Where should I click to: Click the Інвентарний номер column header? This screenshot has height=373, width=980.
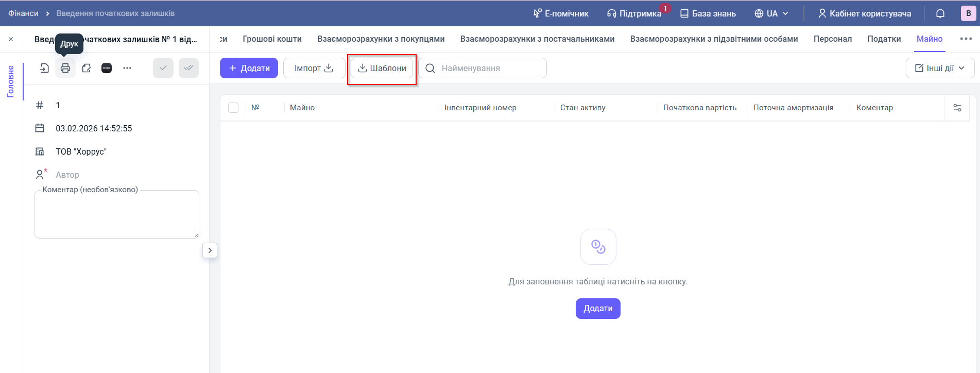click(480, 108)
